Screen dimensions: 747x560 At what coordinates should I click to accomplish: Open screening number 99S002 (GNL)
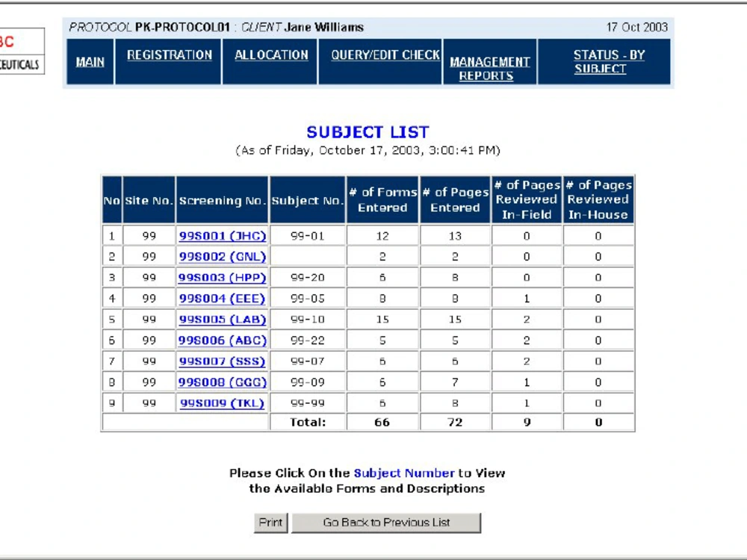(x=222, y=257)
